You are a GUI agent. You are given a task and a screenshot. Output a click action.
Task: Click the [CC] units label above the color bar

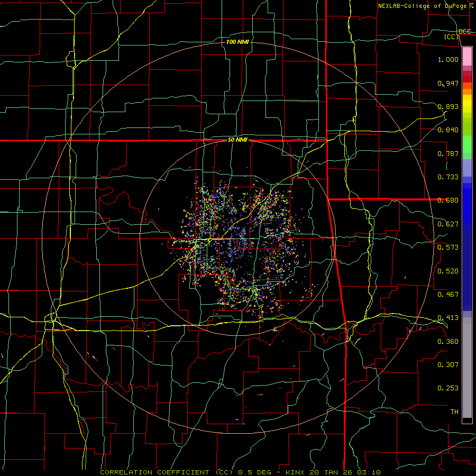click(452, 36)
